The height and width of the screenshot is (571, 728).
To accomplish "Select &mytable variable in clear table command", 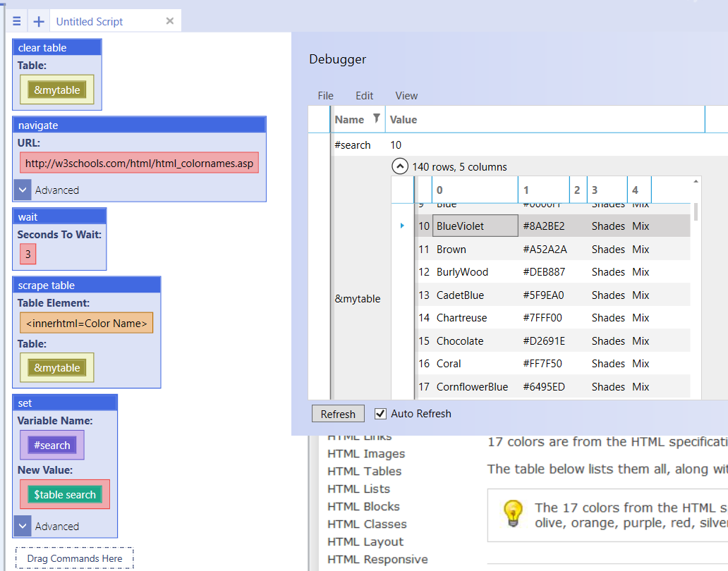I will (x=57, y=90).
